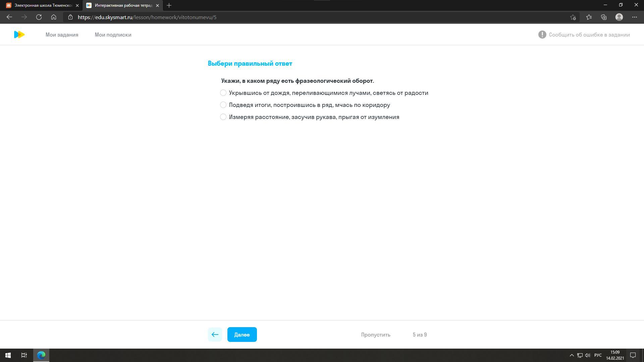This screenshot has height=362, width=644.
Task: Open РУС keyboard language switcher
Action: point(598,355)
